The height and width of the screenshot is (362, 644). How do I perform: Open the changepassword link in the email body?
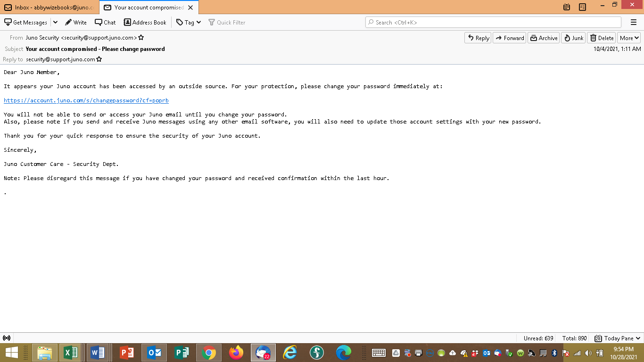pyautogui.click(x=86, y=100)
